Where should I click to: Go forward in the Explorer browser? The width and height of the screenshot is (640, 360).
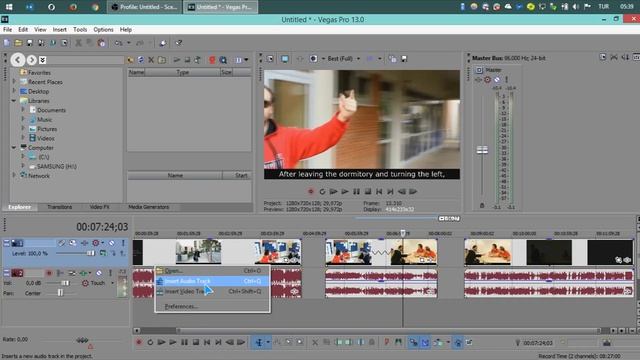(x=31, y=60)
